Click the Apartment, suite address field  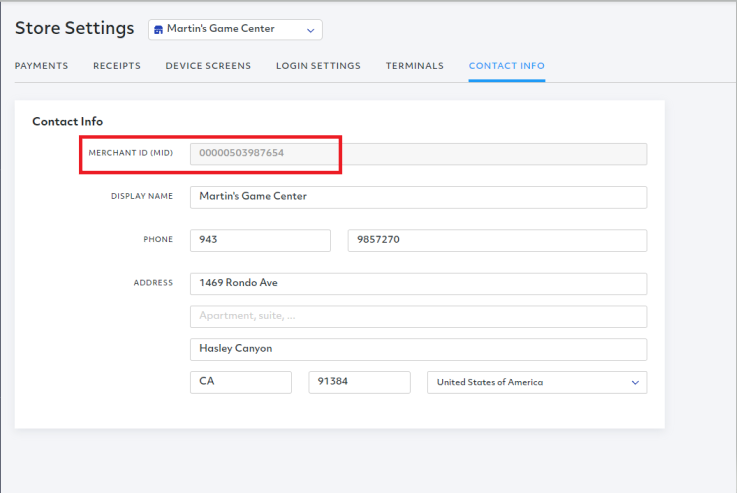pos(418,316)
